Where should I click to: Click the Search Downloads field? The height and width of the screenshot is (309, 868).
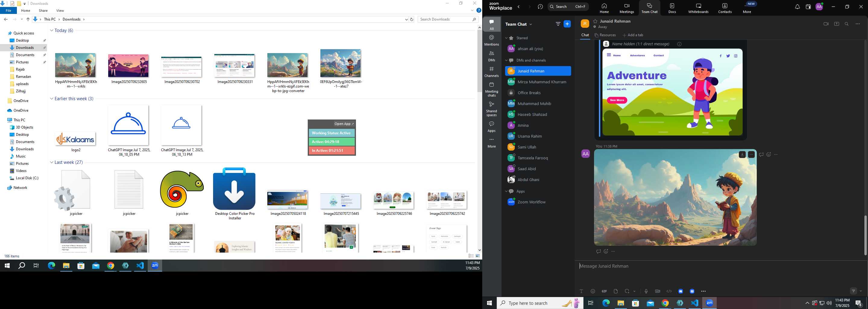(448, 20)
